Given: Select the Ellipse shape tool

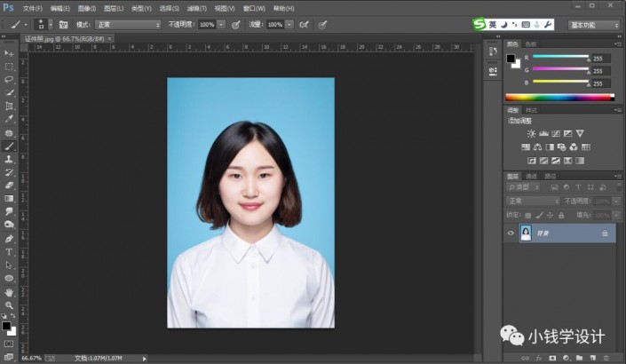Looking at the screenshot, I should tap(9, 278).
